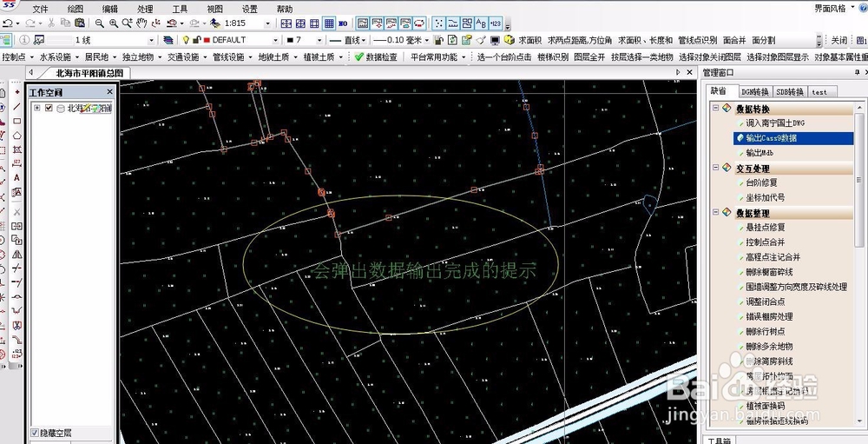Collapse the 数据整理 group
Viewport: 868px width, 444px height.
(x=715, y=212)
